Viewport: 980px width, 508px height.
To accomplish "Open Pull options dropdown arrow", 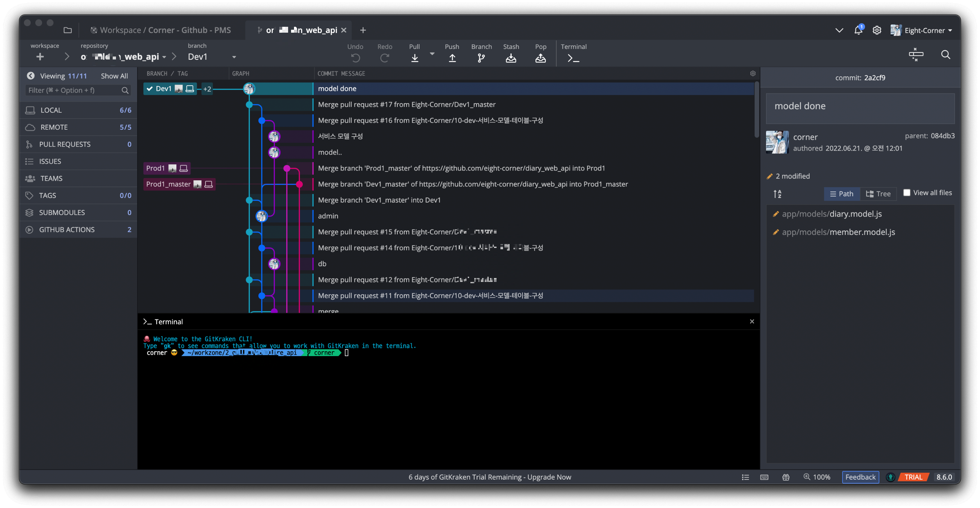I will click(x=432, y=54).
